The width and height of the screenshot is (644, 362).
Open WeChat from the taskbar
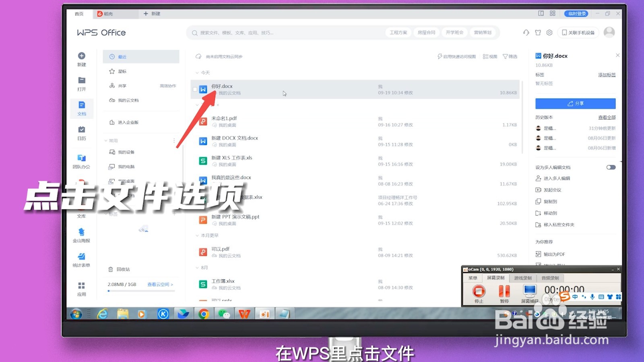click(x=224, y=314)
